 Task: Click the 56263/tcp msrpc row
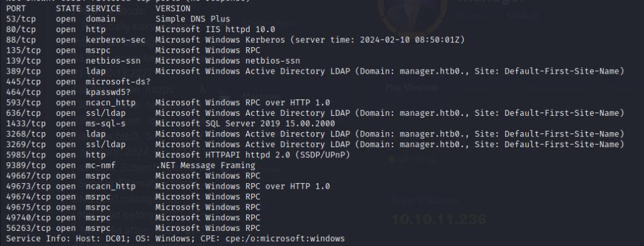point(133,228)
